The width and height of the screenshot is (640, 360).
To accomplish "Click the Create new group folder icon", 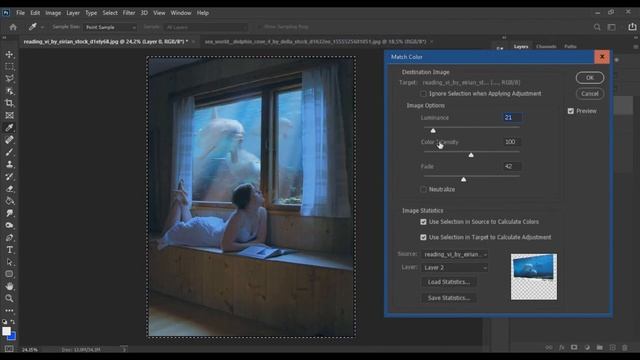I will 600,347.
